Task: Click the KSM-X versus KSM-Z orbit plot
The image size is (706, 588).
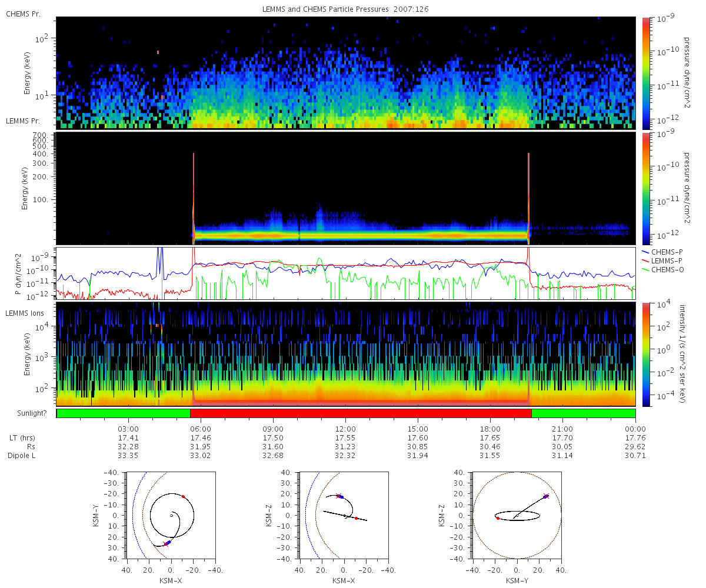Action: pos(344,515)
